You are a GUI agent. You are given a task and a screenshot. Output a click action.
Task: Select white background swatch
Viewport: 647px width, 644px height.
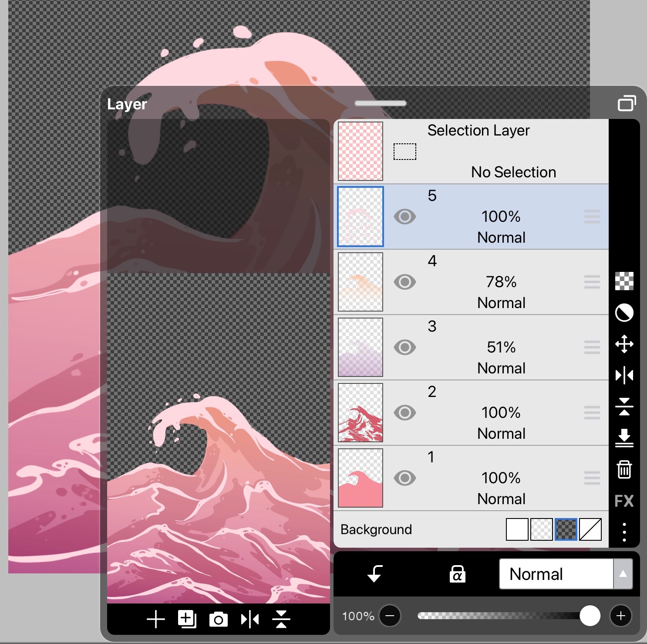[x=517, y=529]
